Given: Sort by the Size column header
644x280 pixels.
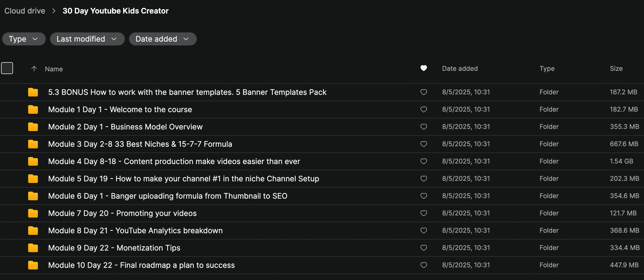Looking at the screenshot, I should coord(616,69).
